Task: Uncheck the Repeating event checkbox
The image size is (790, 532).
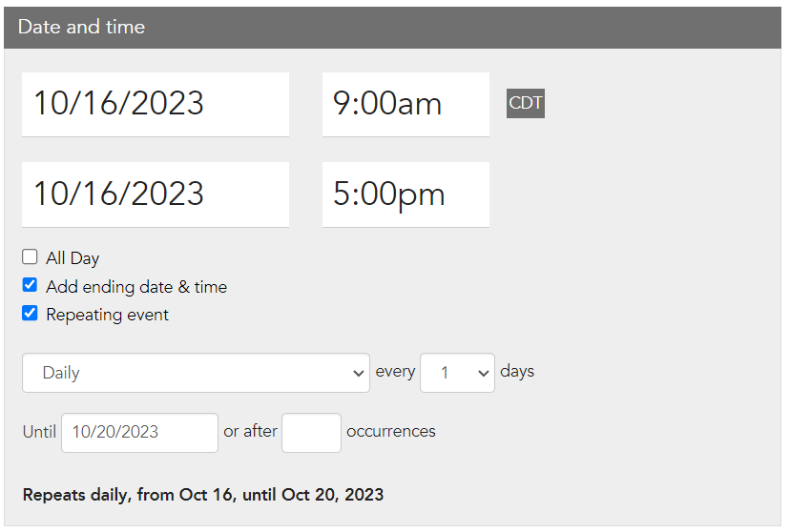Action: click(x=30, y=313)
